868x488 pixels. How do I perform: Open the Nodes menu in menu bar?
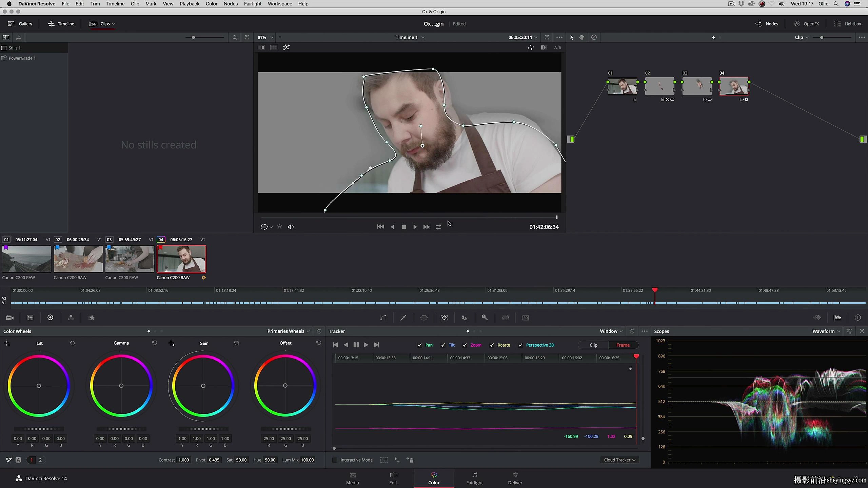coord(231,4)
